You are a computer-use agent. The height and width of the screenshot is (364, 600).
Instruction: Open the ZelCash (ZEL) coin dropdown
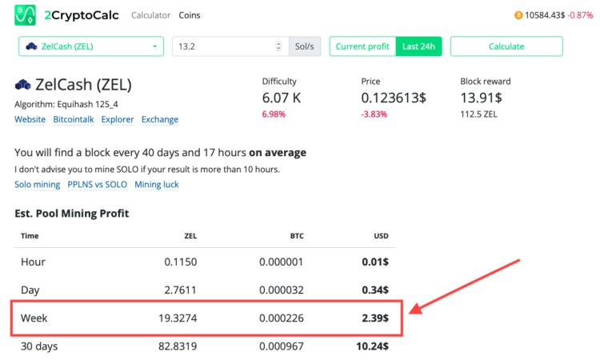(x=91, y=46)
